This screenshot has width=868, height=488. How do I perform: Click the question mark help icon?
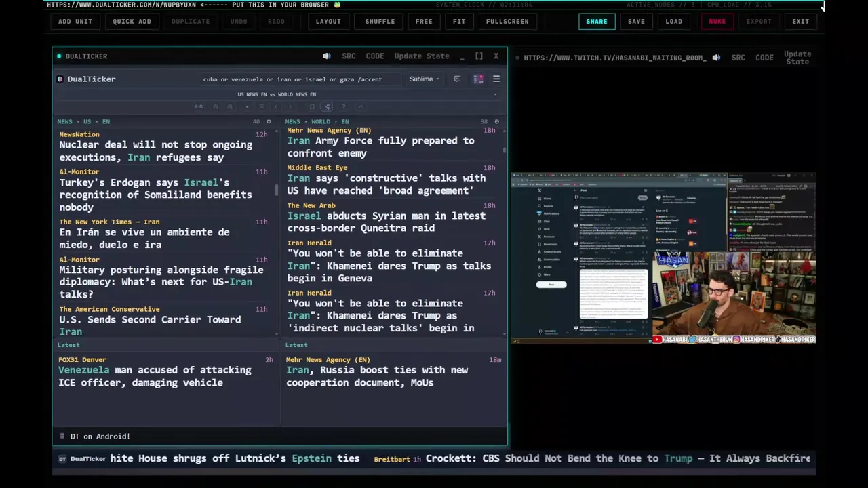[x=344, y=106]
